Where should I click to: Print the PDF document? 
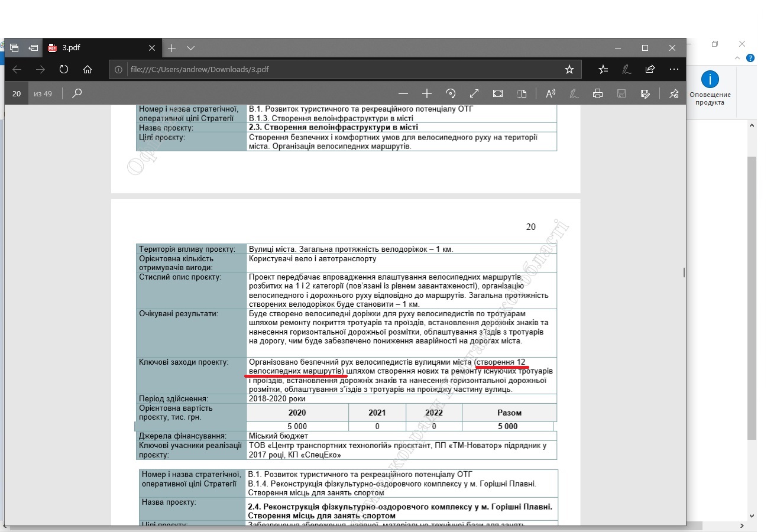[x=598, y=93]
